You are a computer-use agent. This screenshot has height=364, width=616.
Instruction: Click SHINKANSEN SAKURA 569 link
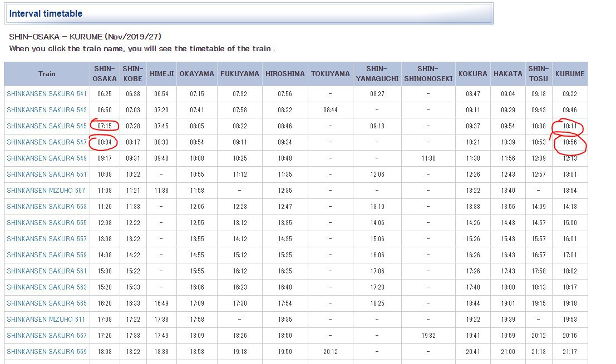coord(47,351)
